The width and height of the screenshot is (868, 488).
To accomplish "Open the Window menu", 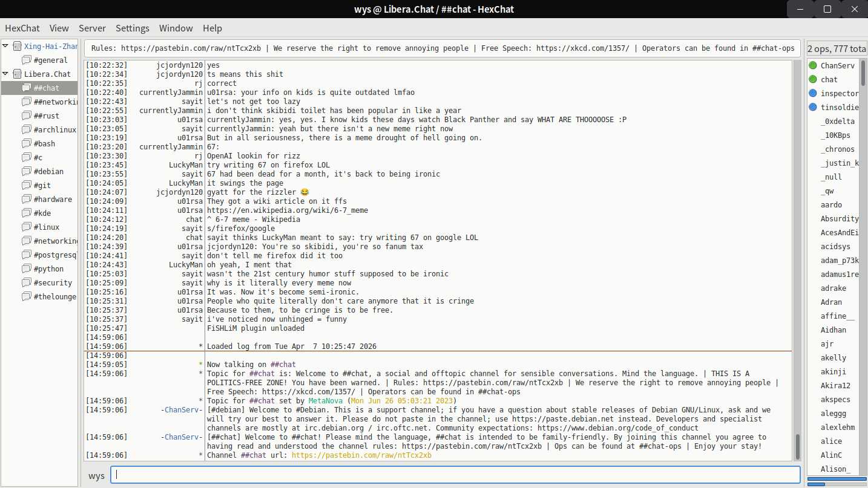I will (176, 28).
